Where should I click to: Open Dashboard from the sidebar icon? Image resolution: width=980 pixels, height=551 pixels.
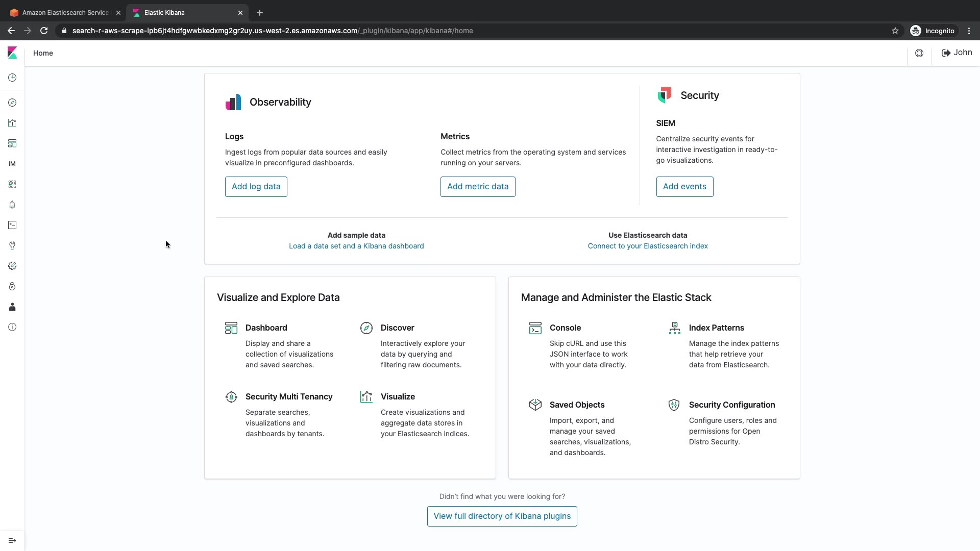pos(12,143)
